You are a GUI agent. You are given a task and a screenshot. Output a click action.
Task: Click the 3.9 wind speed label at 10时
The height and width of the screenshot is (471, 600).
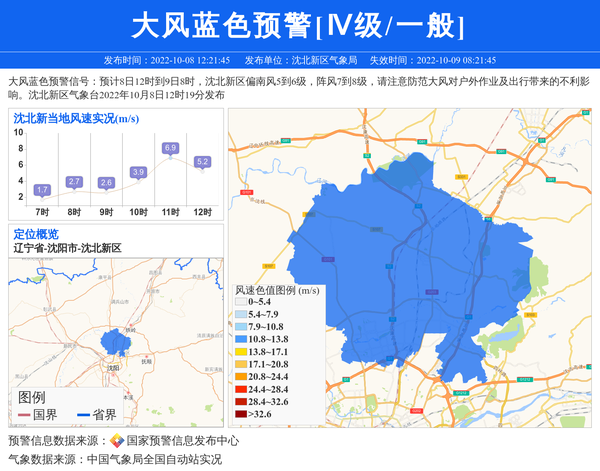click(x=138, y=172)
